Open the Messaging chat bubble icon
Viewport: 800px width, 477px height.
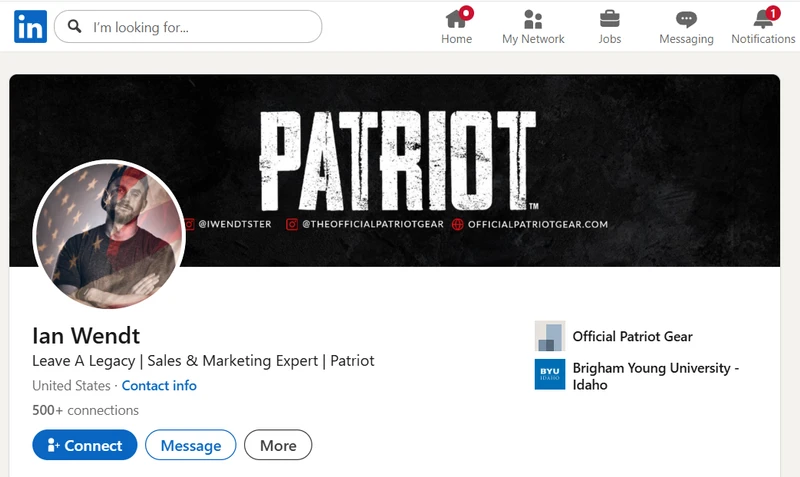[686, 19]
